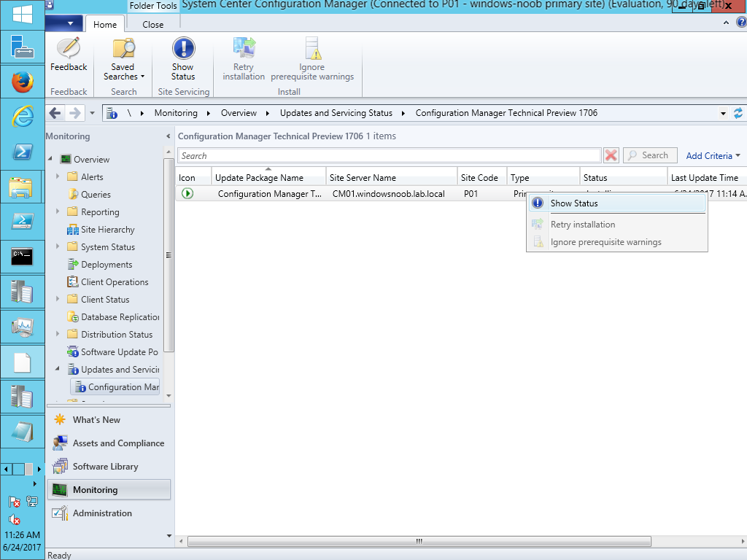747x560 pixels.
Task: Open the address bar dropdown arrow
Action: pyautogui.click(x=723, y=113)
